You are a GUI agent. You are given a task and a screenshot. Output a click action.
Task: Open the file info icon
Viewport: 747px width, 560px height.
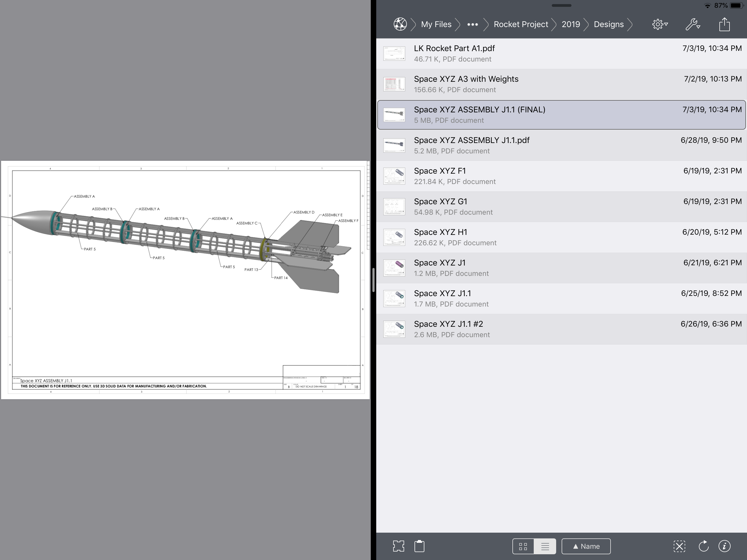[724, 546]
